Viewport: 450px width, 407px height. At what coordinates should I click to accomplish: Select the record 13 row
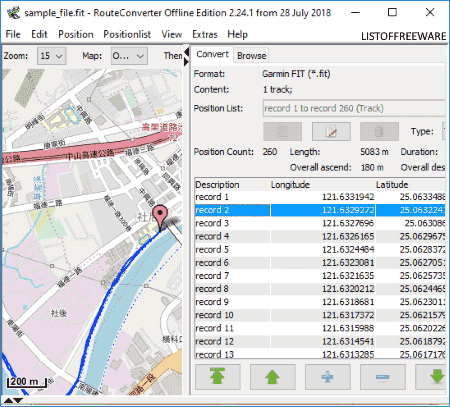click(320, 354)
